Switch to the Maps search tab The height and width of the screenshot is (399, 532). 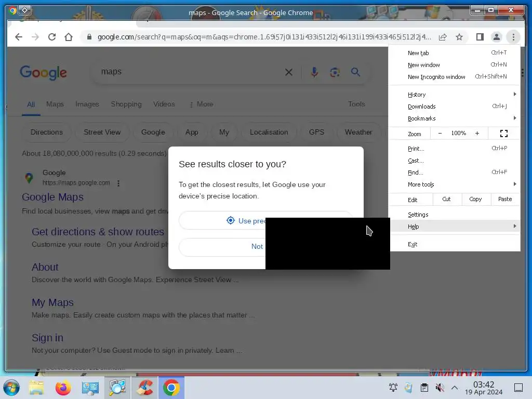point(55,104)
